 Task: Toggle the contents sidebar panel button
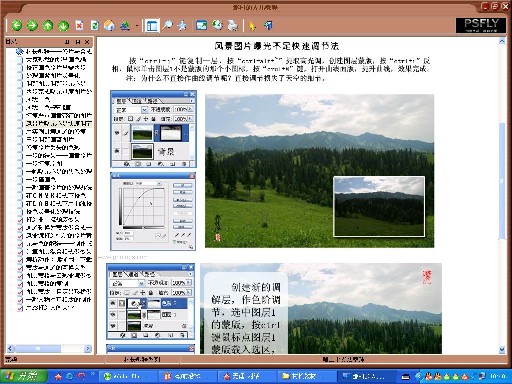152,25
